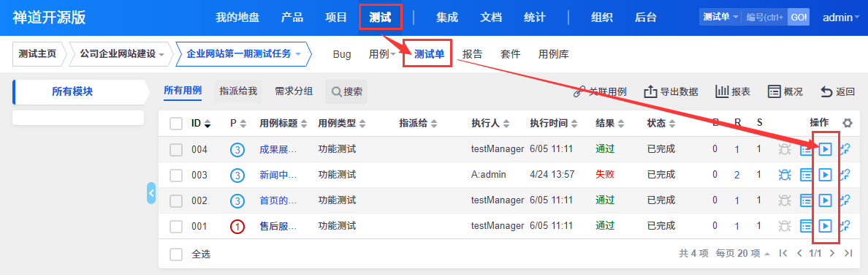
Task: Group by 需求分组
Action: 294,91
